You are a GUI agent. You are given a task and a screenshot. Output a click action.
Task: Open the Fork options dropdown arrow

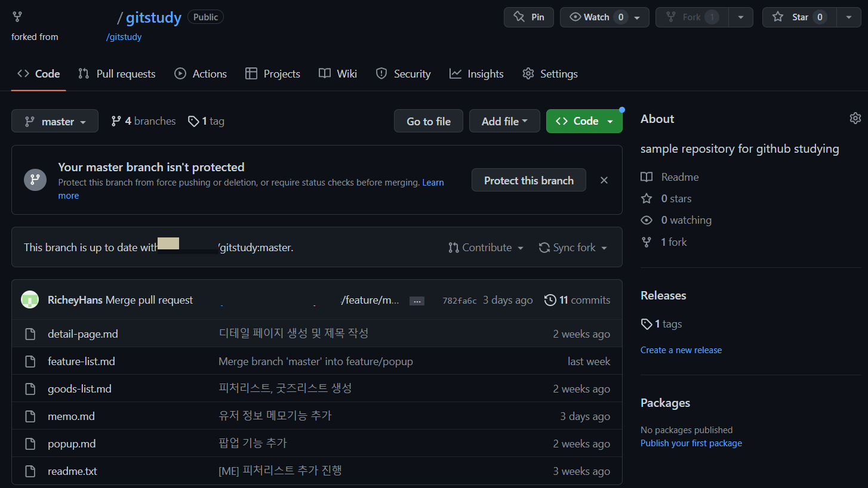741,17
